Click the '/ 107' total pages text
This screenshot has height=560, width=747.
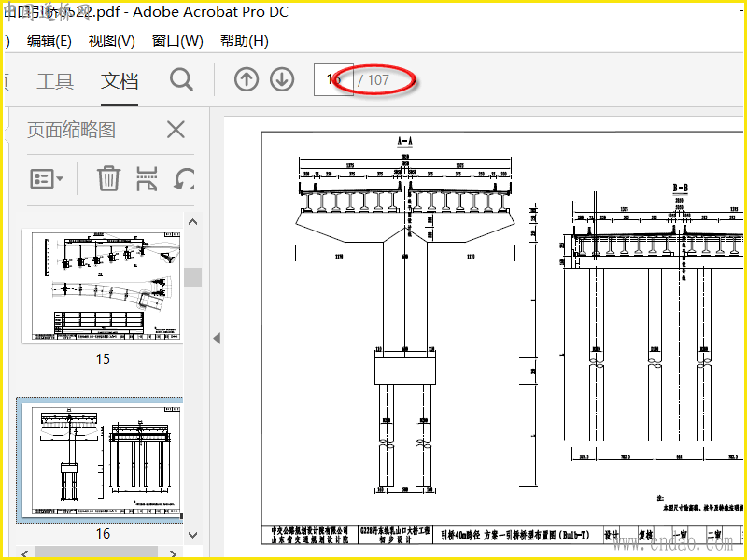373,80
